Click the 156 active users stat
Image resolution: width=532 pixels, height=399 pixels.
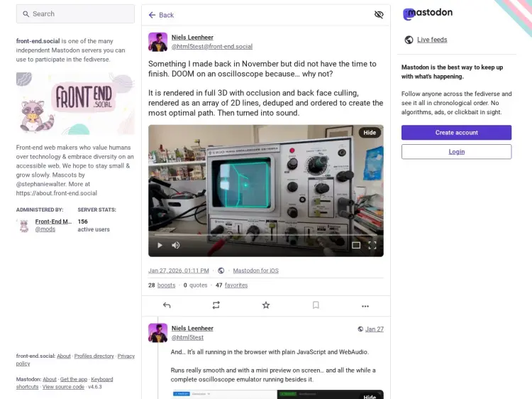click(94, 226)
